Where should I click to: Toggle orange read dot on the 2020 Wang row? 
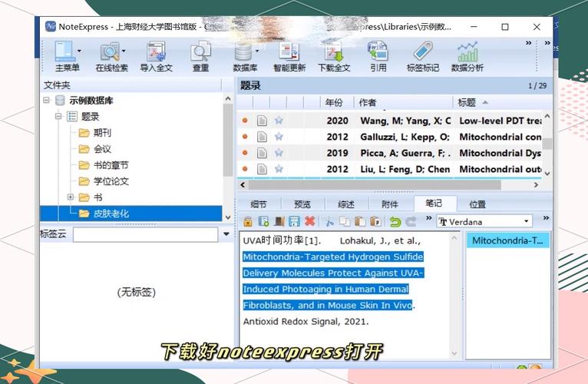tap(245, 121)
